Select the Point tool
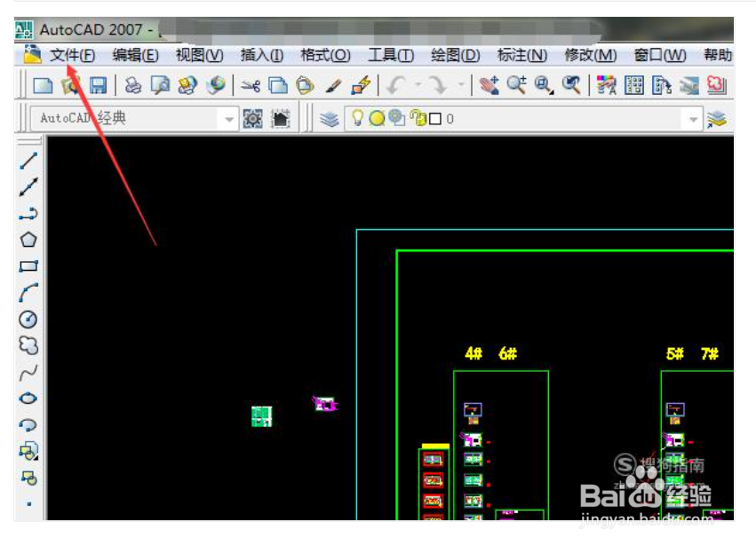This screenshot has height=546, width=756. [x=29, y=504]
